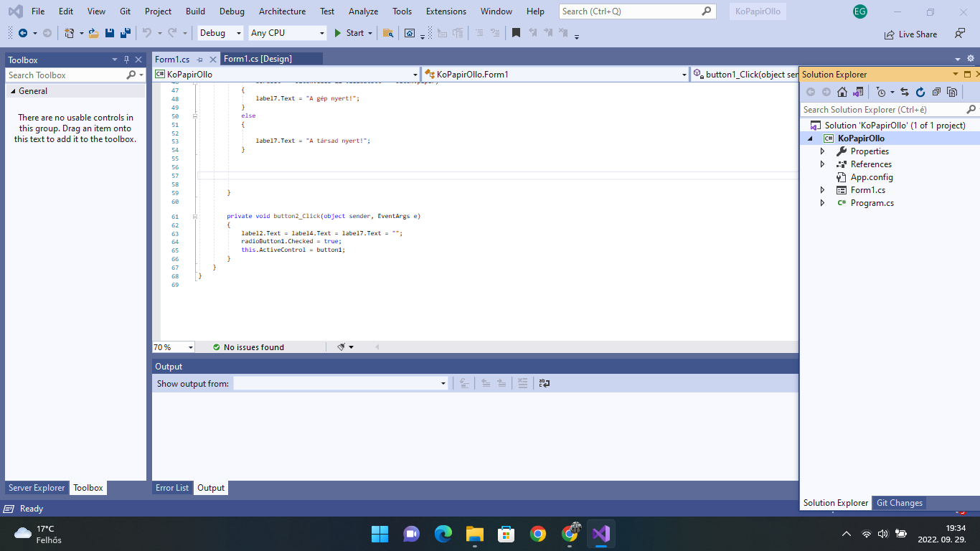
Task: Click the Start debugging button
Action: [349, 33]
